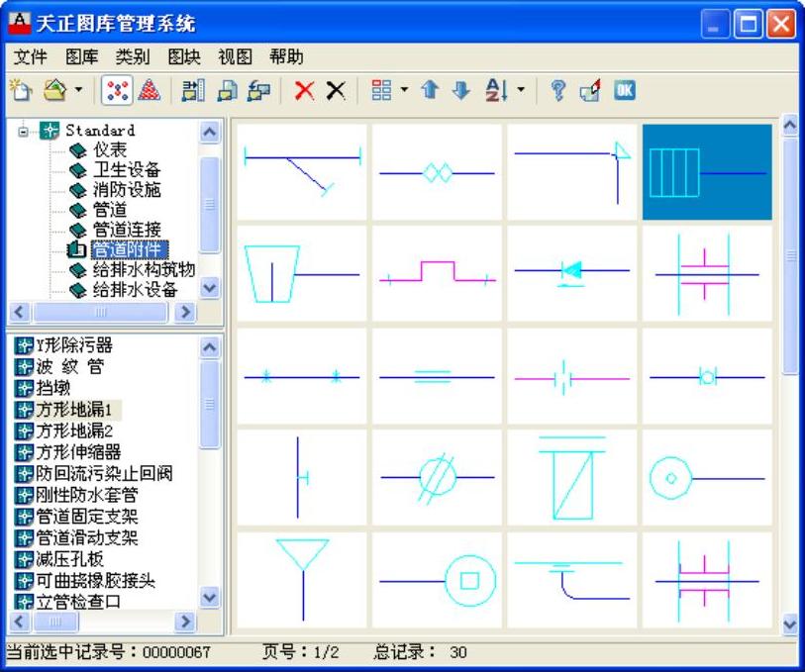Select the 可曲挠橡胶接头 block entry
The width and height of the screenshot is (805, 672).
click(95, 581)
